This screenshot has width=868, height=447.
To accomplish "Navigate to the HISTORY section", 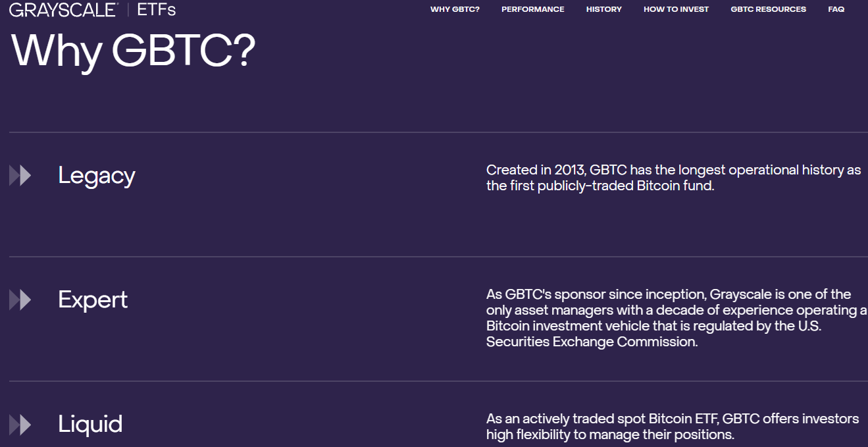I will (603, 9).
